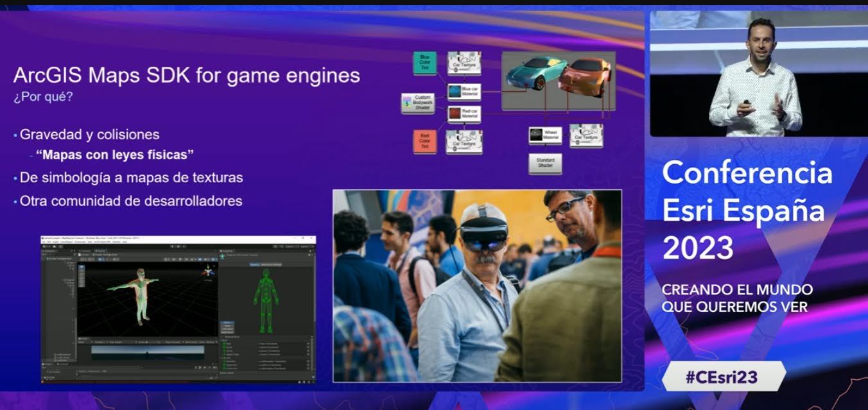Click the tagline "CREANDO EL MUNDO QUE QUEREMOS VER"
This screenshot has height=410, width=868.
click(737, 298)
